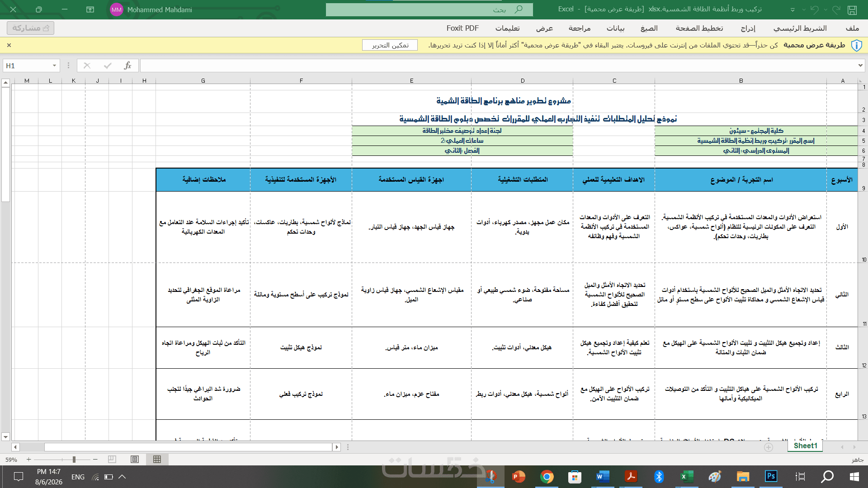Click the vertical scrollbar up arrow
Image resolution: width=868 pixels, height=488 pixels.
(5, 83)
